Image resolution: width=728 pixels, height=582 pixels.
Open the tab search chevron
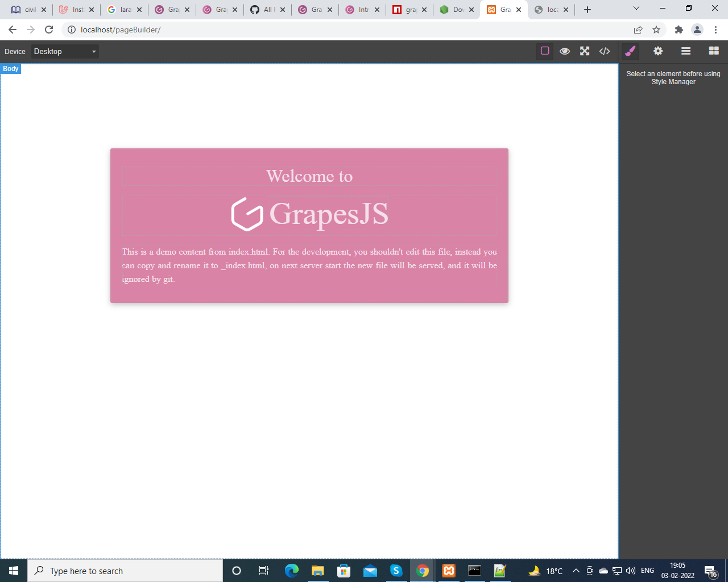click(x=636, y=8)
